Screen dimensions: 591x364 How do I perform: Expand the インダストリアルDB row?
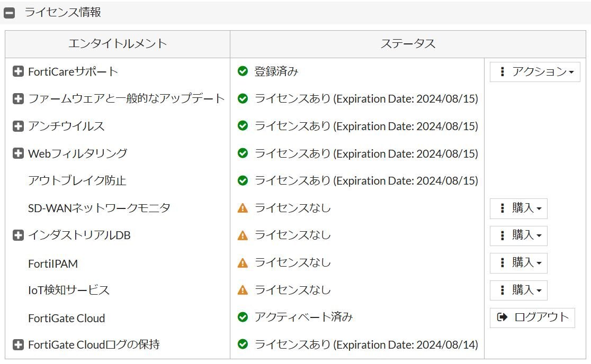click(18, 235)
